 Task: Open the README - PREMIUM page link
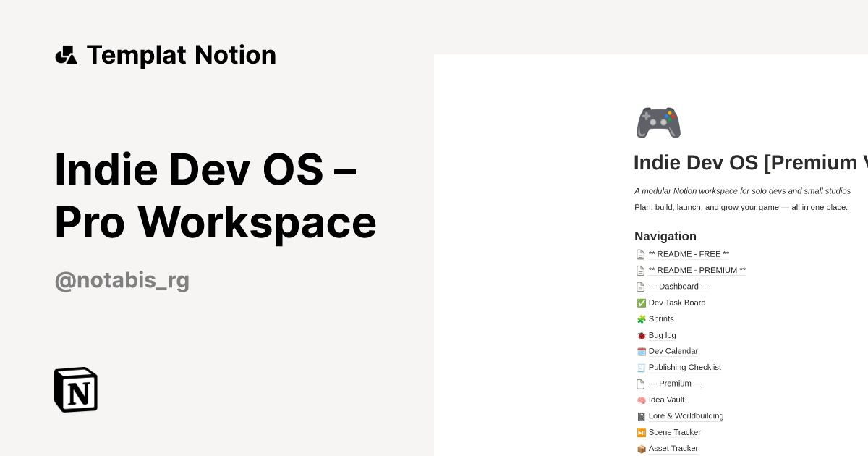click(697, 270)
